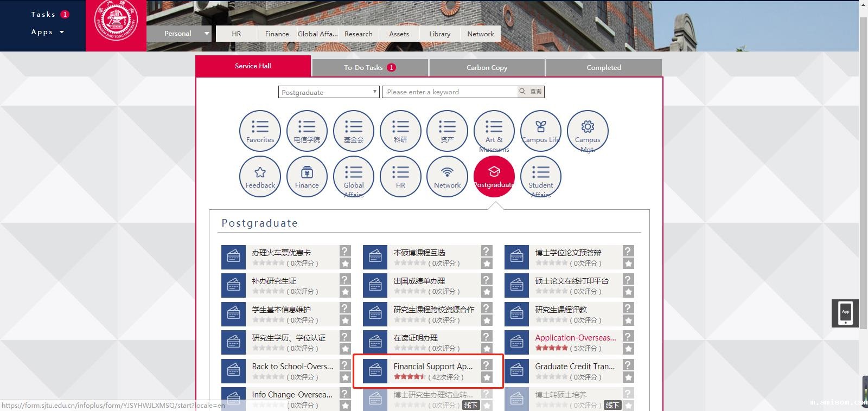Click the keyword search input field
The image size is (868, 411).
(449, 92)
